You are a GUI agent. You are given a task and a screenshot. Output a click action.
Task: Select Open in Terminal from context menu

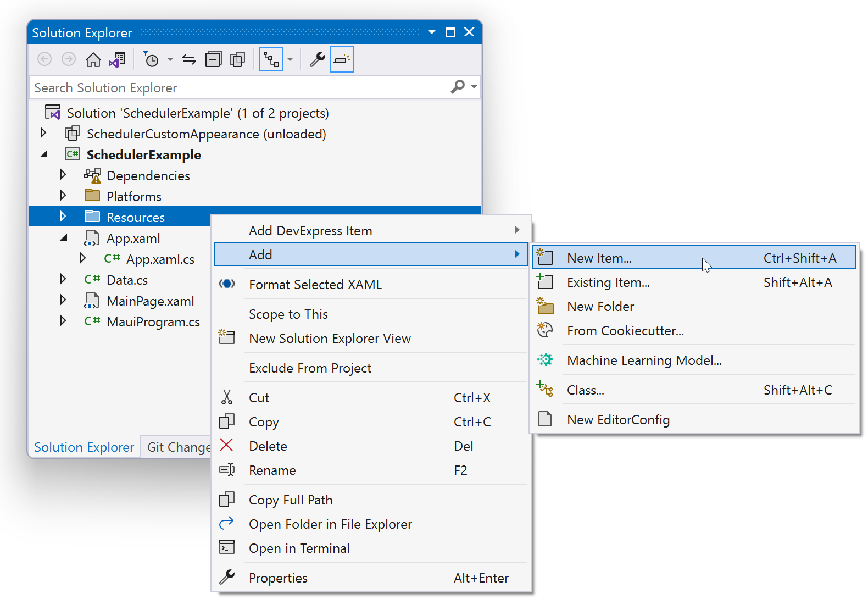pyautogui.click(x=299, y=548)
